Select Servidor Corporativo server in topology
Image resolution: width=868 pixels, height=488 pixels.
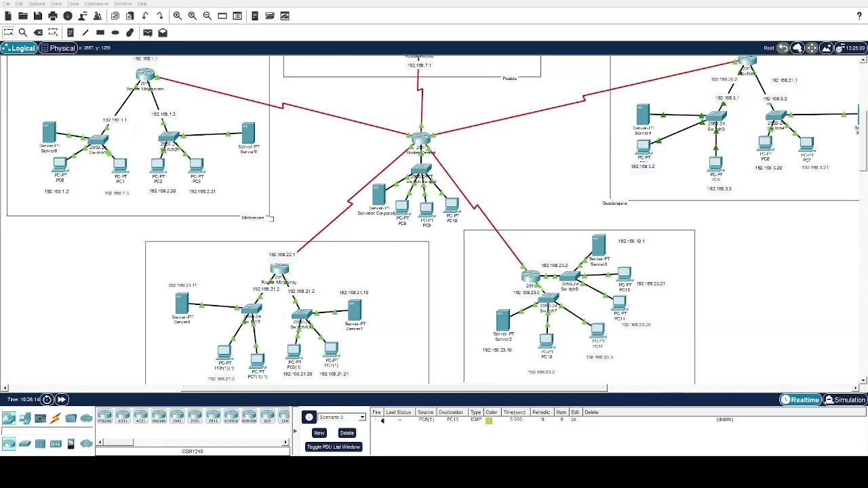point(378,195)
